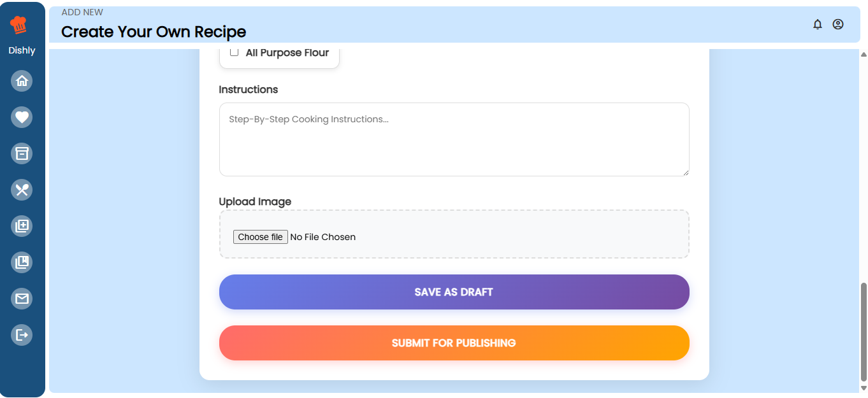Select the Upload Image drop zone
The width and height of the screenshot is (868, 398).
[454, 234]
